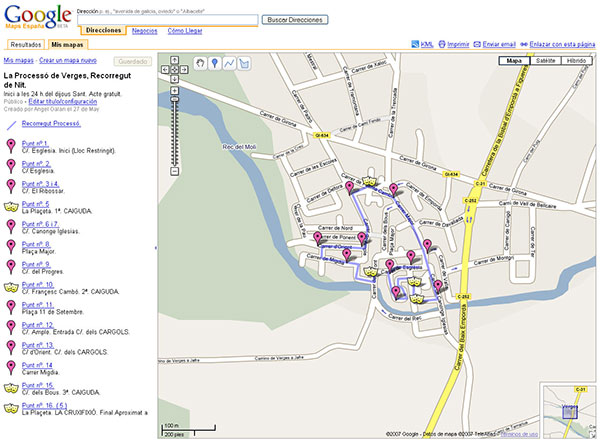The height and width of the screenshot is (441, 600).
Task: Zoom out with the minus button
Action: (x=174, y=172)
